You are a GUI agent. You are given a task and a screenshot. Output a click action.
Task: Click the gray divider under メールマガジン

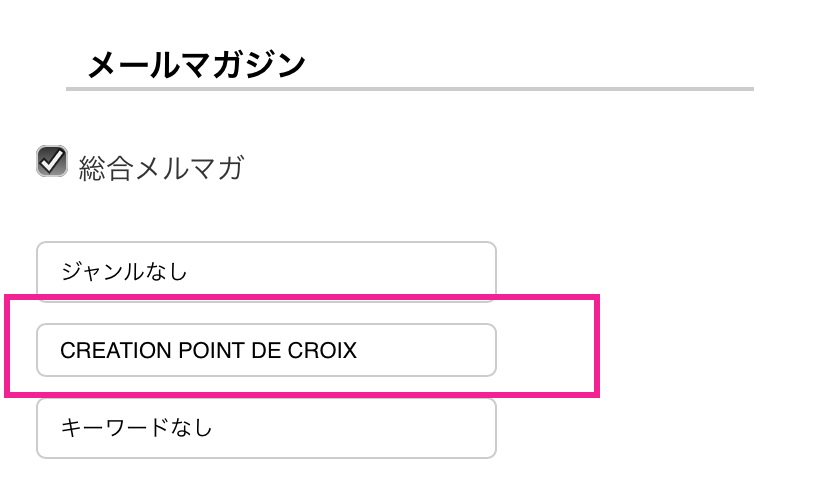(x=410, y=90)
